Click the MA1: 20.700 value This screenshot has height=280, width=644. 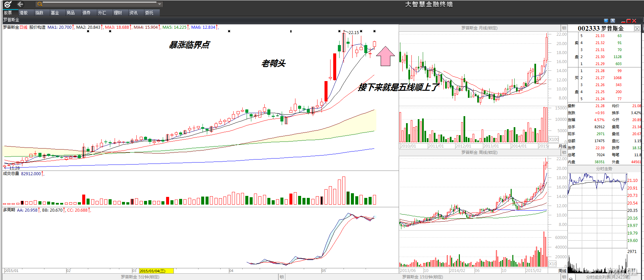[x=59, y=27]
